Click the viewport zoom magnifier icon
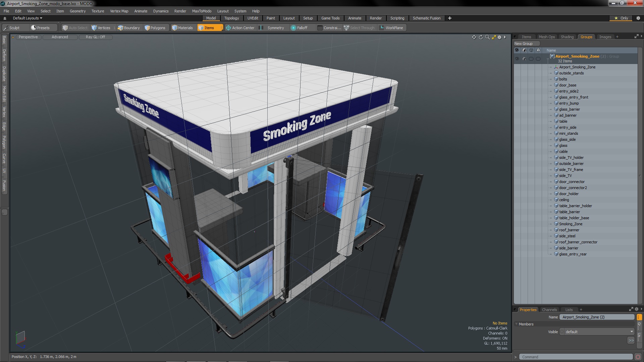This screenshot has height=362, width=644. pos(487,37)
